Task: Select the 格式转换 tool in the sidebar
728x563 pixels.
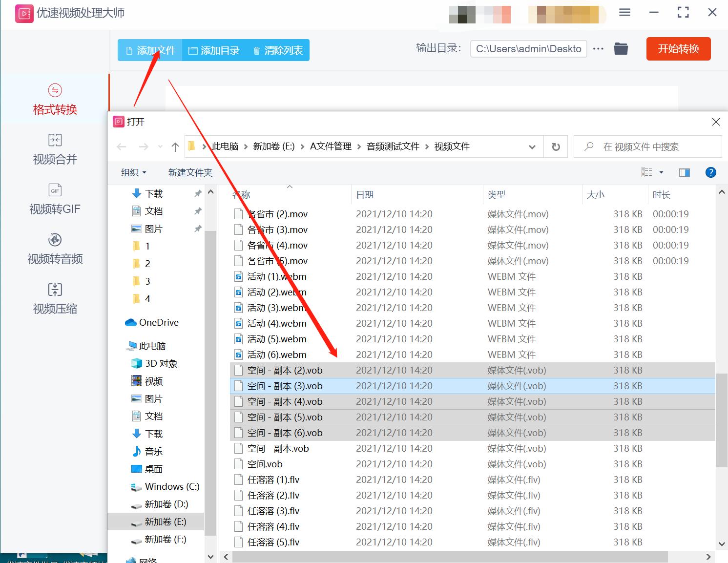Action: (54, 100)
